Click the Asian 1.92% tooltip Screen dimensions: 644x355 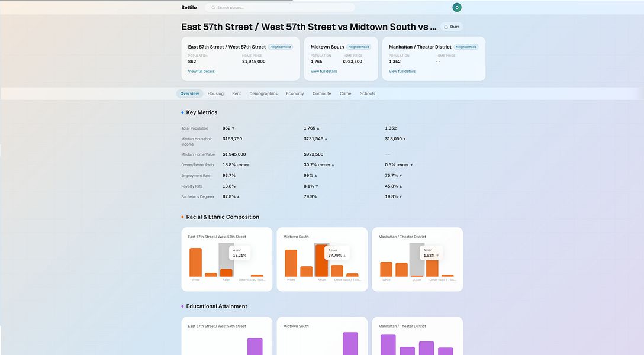coord(432,253)
